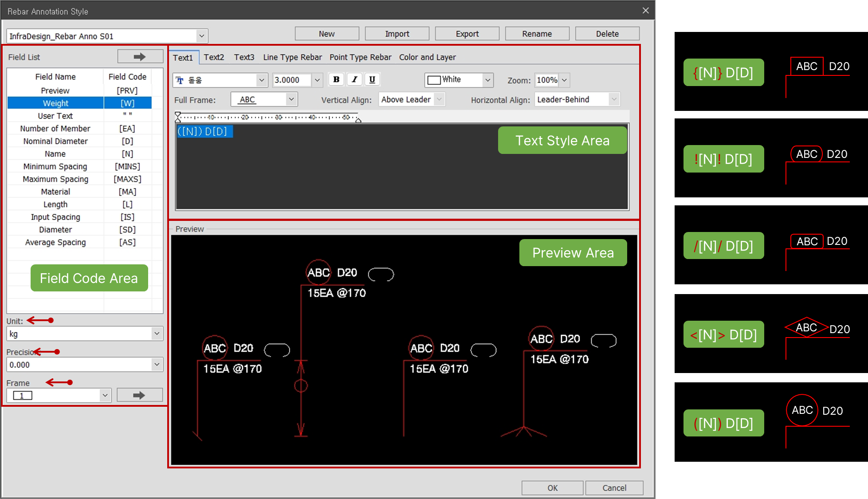Screen dimensions: 868x499
Task: Toggle Bold text formatting
Action: pyautogui.click(x=336, y=79)
